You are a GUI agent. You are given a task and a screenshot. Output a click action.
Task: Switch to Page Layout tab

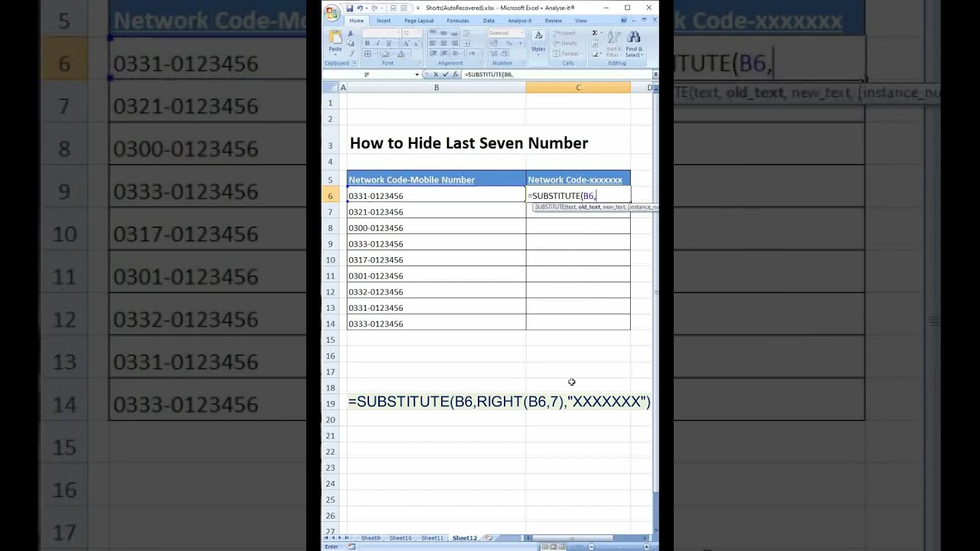click(x=419, y=21)
